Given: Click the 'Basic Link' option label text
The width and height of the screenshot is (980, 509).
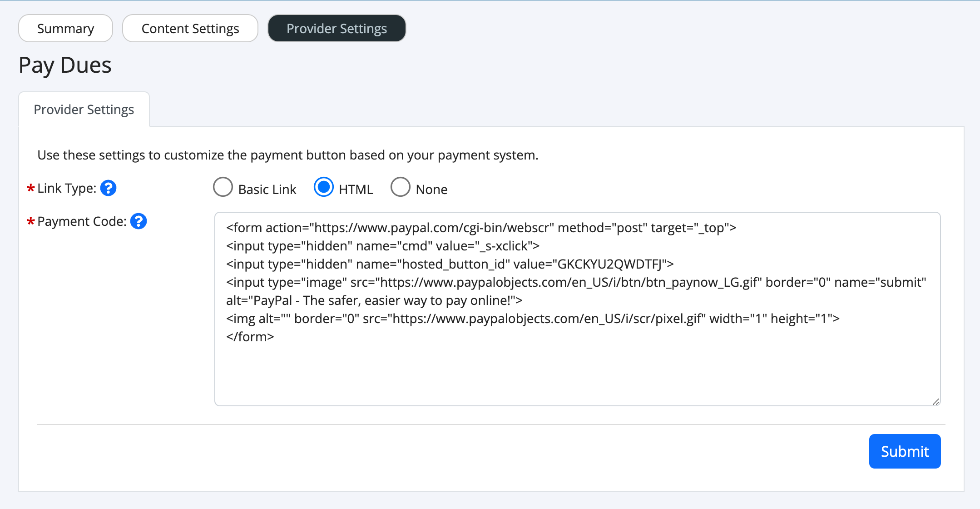Looking at the screenshot, I should [x=267, y=190].
